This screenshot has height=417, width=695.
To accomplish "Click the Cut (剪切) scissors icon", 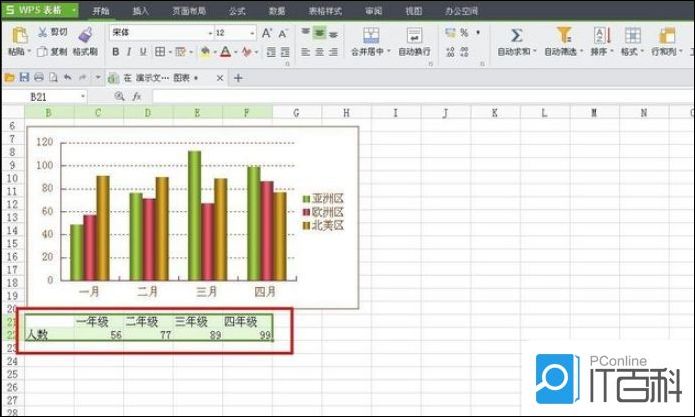I will point(43,32).
